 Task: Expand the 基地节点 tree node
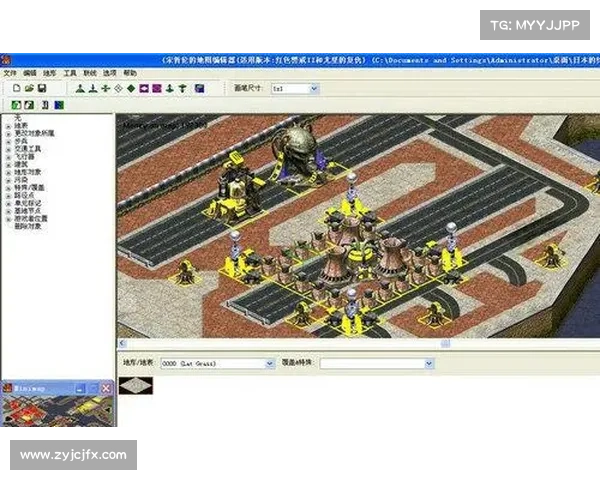[8, 211]
